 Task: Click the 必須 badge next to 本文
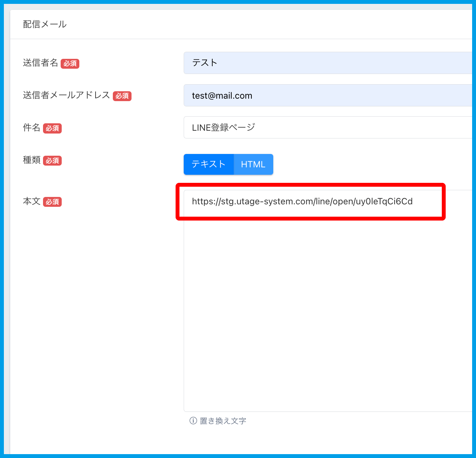click(x=52, y=202)
